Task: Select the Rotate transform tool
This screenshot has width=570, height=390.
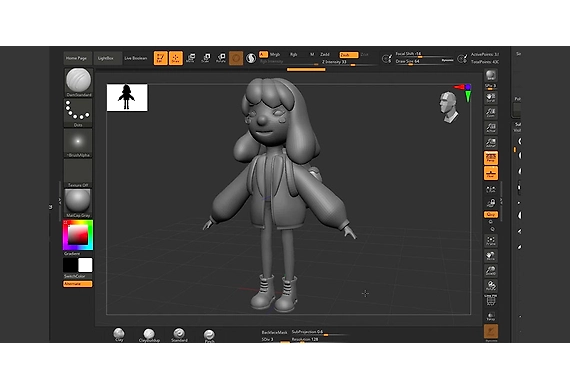Action: click(221, 58)
